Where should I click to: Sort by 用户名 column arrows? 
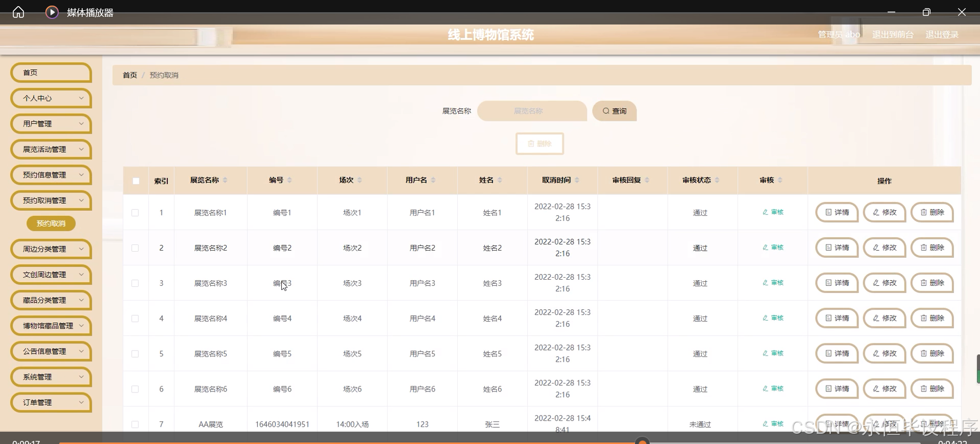pos(433,180)
